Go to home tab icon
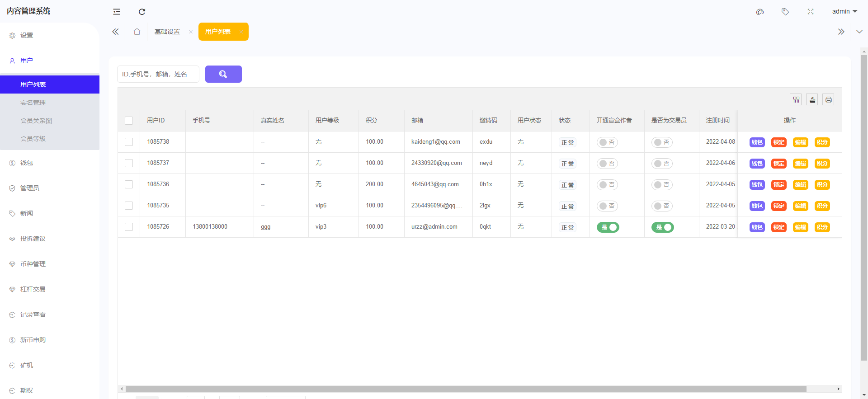868x399 pixels. click(x=137, y=32)
